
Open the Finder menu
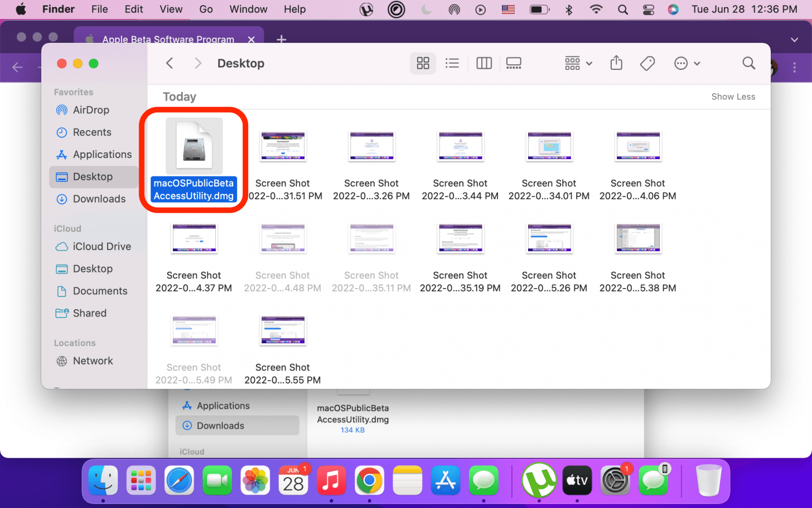pos(59,9)
